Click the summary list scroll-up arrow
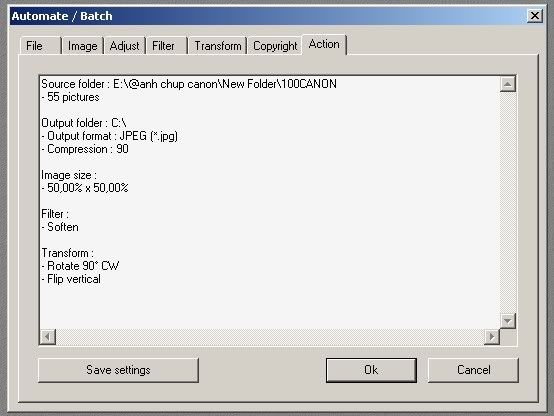Screen dimensions: 554x416 coord(508,84)
